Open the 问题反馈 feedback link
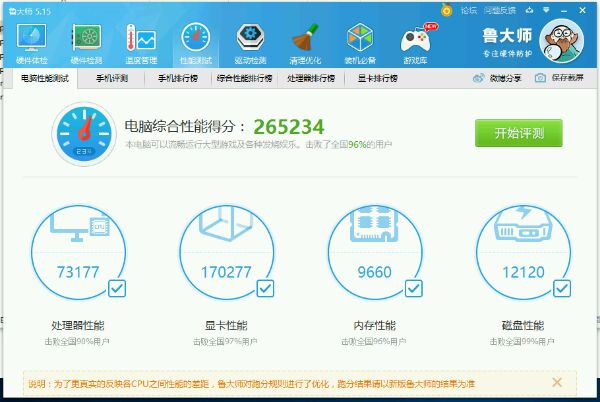This screenshot has width=600, height=402. pyautogui.click(x=500, y=11)
